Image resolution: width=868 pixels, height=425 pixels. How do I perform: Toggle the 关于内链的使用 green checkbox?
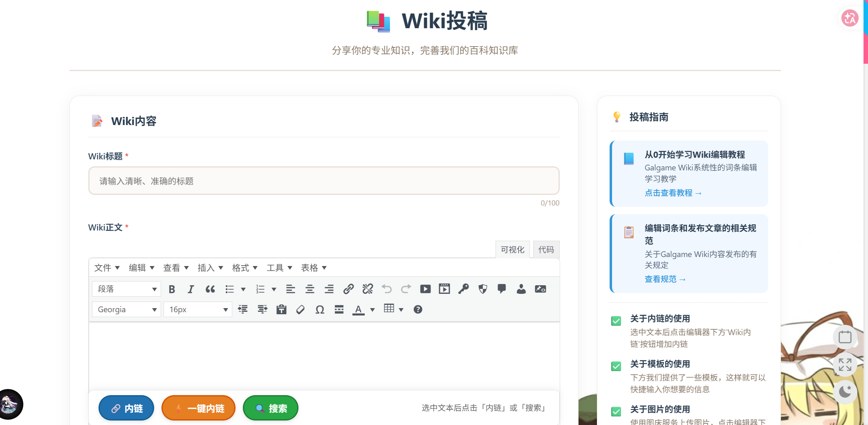[x=616, y=321]
